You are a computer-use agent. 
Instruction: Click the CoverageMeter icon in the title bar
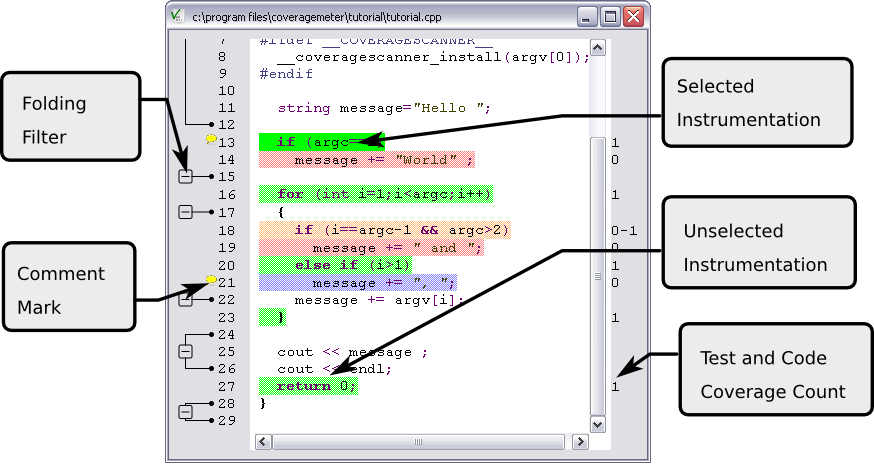(x=177, y=16)
